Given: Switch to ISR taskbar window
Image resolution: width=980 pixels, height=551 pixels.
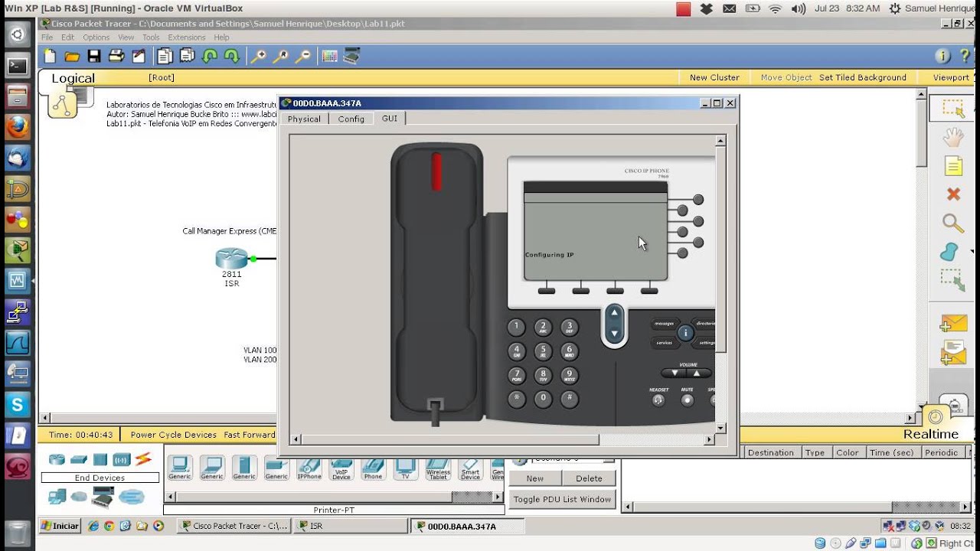Looking at the screenshot, I should [351, 526].
